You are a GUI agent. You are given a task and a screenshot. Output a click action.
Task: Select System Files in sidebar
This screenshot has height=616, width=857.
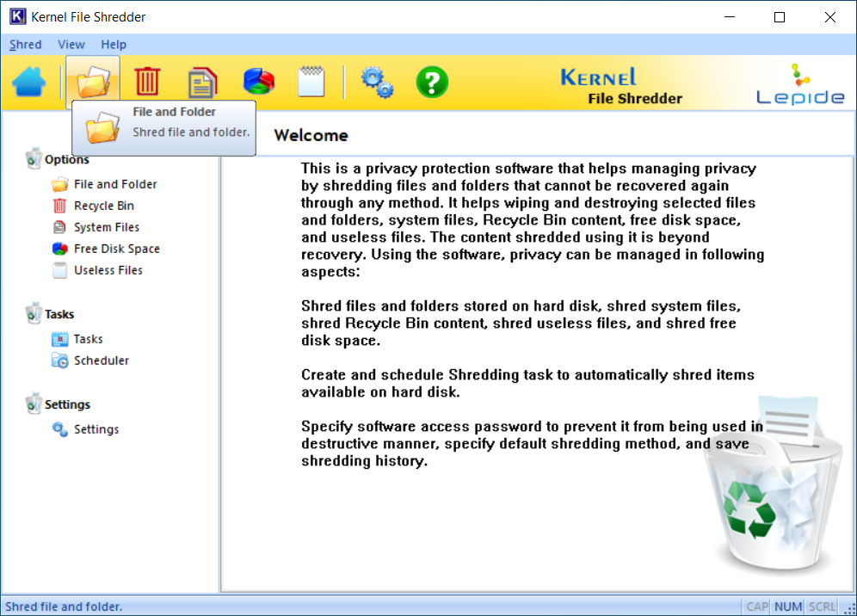(x=107, y=227)
